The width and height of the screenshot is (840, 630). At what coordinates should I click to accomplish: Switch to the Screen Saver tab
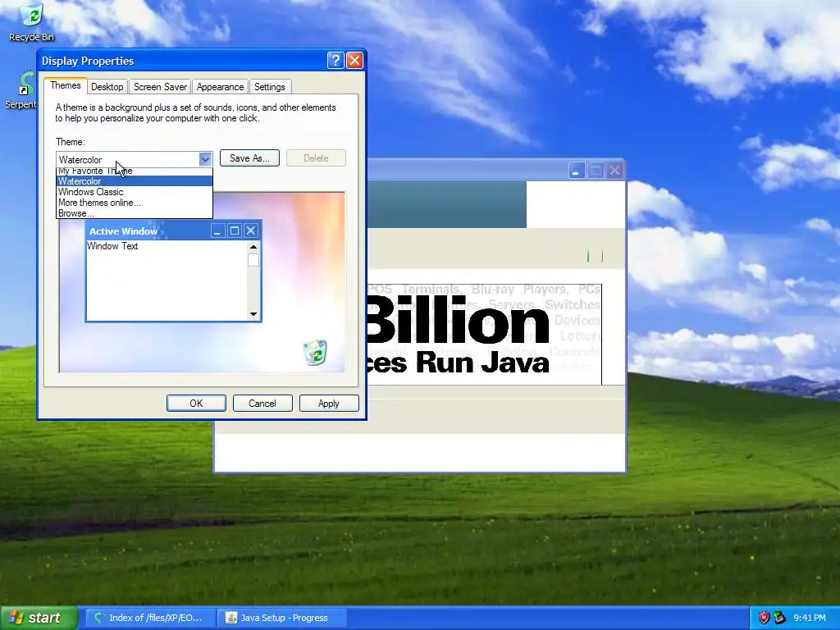160,87
